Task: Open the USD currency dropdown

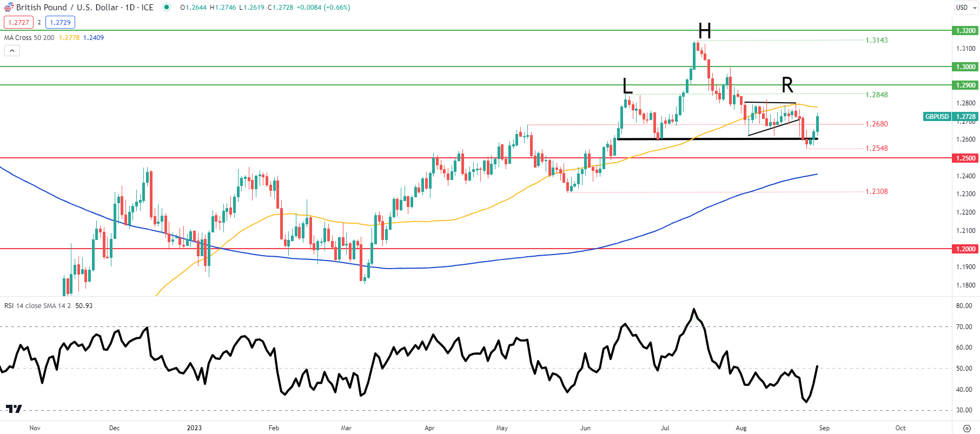Action: (x=965, y=7)
